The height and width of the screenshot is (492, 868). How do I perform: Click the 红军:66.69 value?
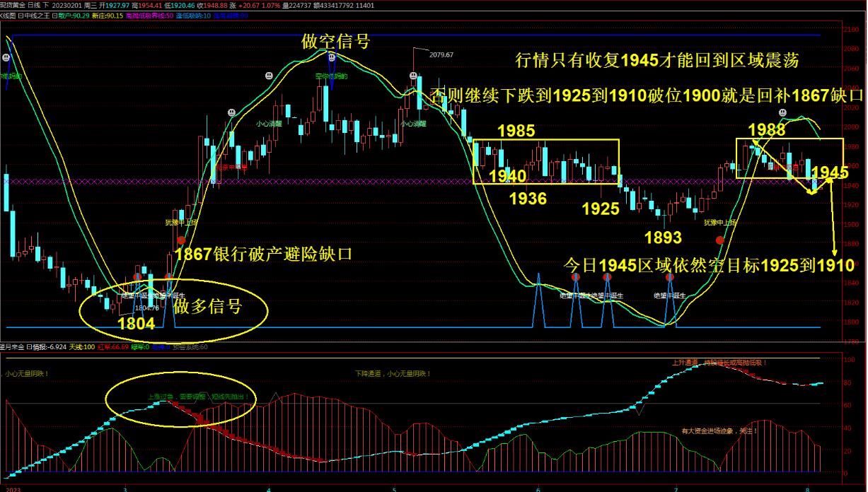(113, 347)
